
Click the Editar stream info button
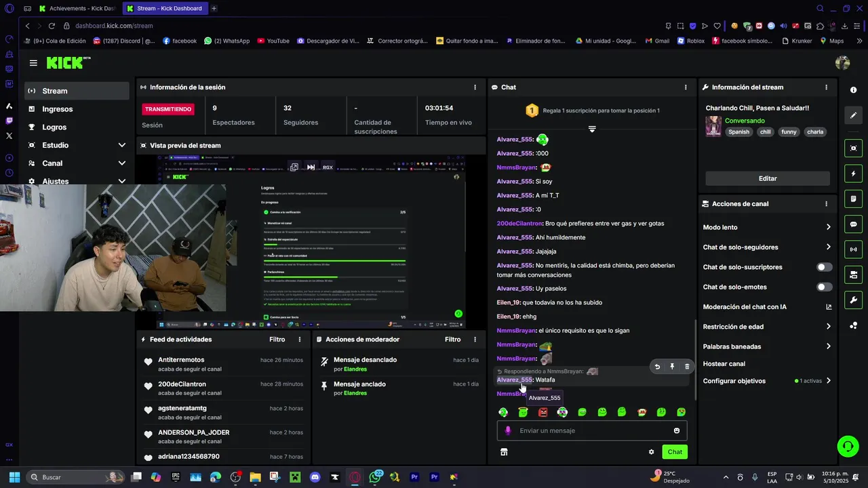768,178
